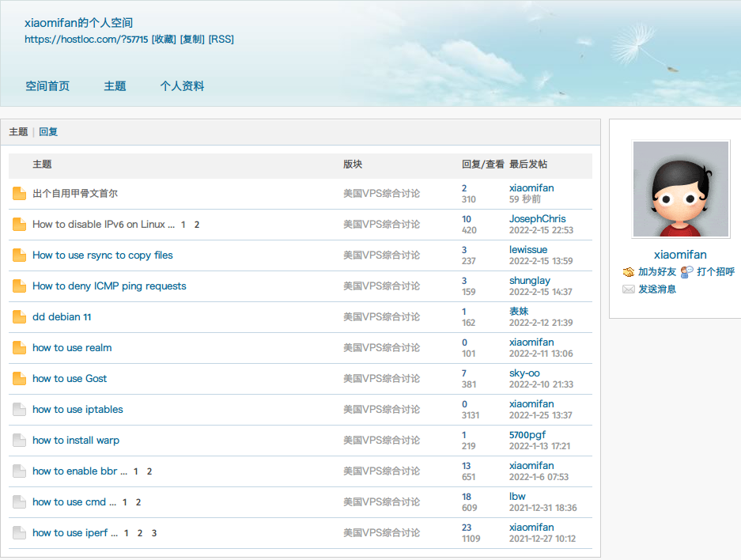Image resolution: width=741 pixels, height=560 pixels.
Task: Open the 空间首页 navigation tab
Action: click(47, 86)
